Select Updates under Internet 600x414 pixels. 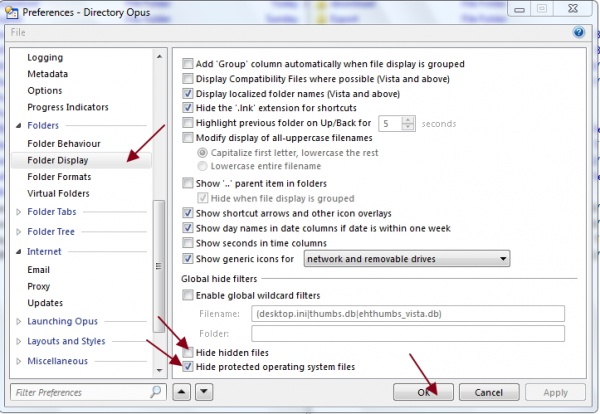tap(45, 303)
